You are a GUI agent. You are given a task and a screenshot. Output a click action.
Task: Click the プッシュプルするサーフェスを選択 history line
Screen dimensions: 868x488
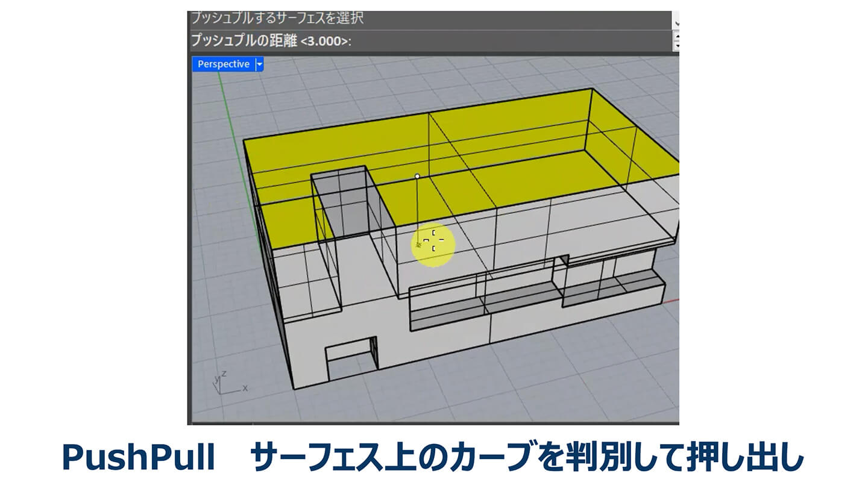click(x=277, y=18)
